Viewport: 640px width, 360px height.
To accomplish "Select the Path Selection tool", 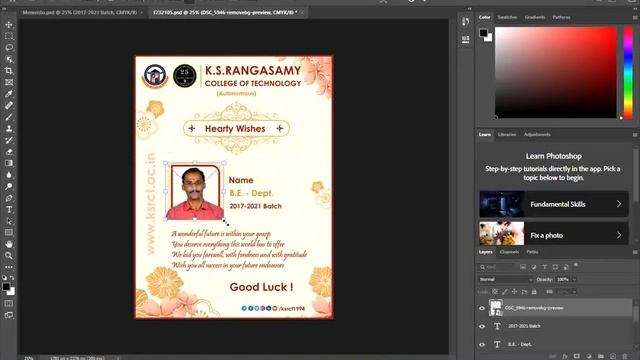I will click(9, 221).
